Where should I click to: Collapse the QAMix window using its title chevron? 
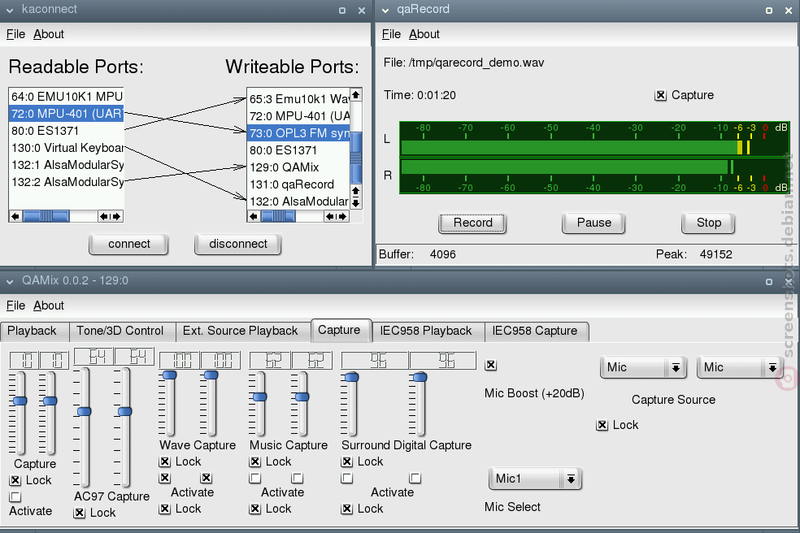(x=10, y=282)
